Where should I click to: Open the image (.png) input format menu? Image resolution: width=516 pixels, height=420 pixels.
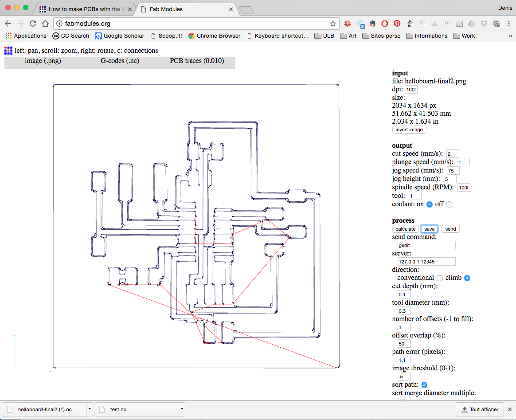click(x=43, y=61)
